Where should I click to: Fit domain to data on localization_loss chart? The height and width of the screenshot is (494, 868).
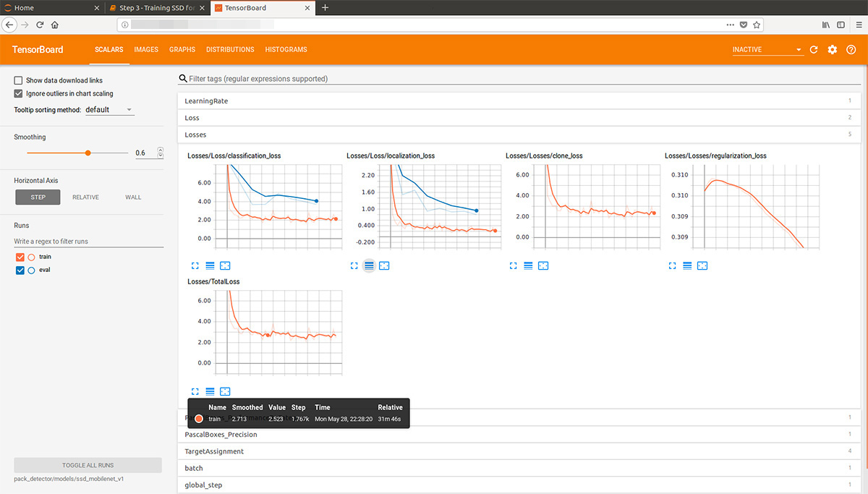click(384, 266)
